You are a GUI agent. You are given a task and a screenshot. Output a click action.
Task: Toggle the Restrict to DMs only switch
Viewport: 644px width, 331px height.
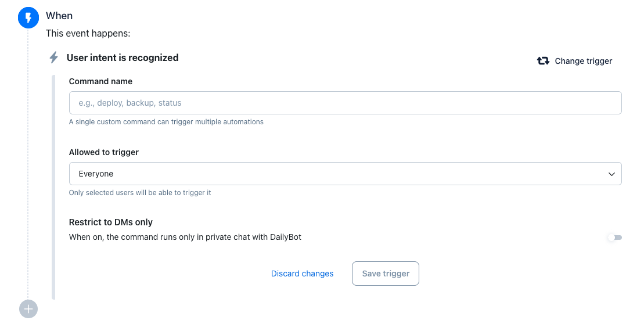pos(614,238)
